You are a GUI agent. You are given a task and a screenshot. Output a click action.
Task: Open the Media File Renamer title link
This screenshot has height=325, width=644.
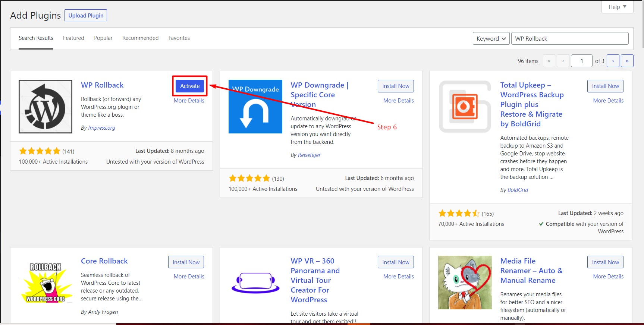tap(531, 271)
